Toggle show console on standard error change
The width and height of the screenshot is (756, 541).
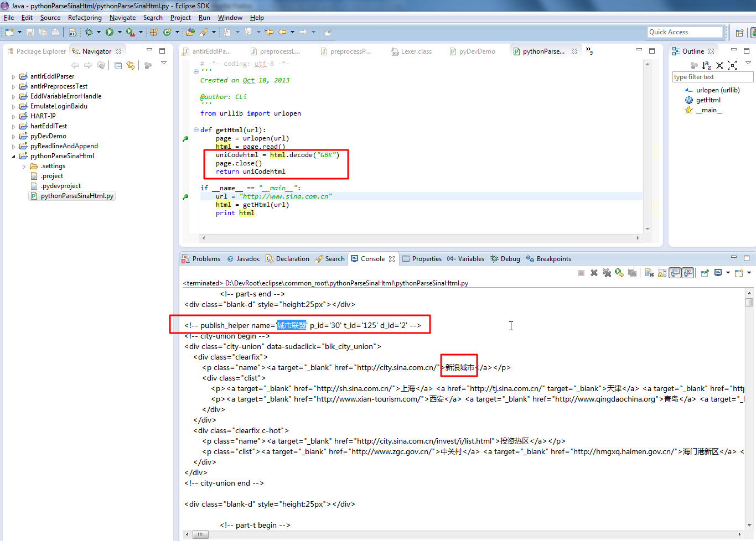pos(688,273)
